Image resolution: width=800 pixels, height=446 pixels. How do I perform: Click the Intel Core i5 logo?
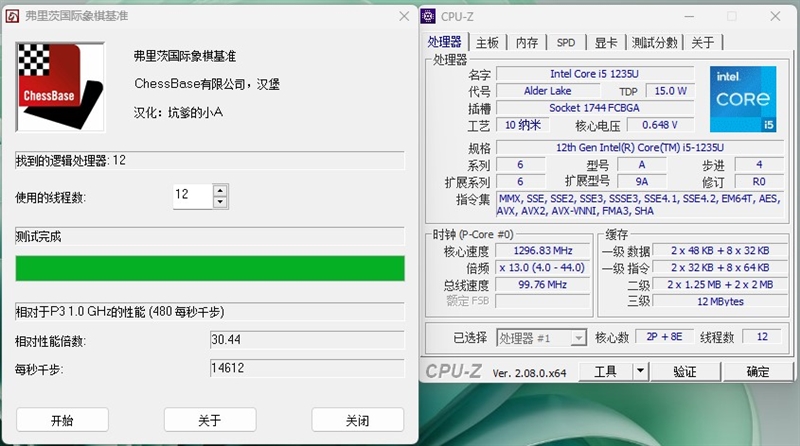(743, 99)
